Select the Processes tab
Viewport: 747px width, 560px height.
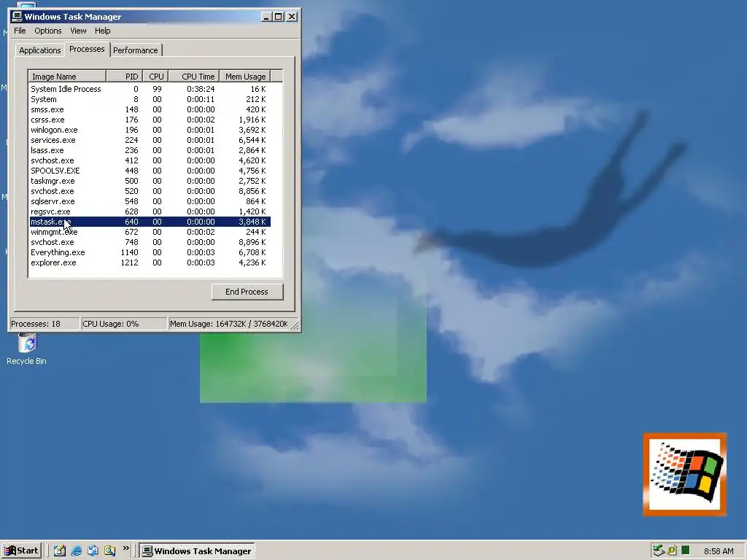87,49
